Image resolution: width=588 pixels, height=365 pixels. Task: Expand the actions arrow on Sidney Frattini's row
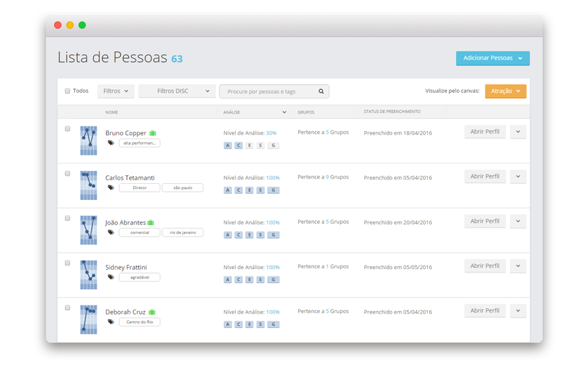[x=518, y=266]
